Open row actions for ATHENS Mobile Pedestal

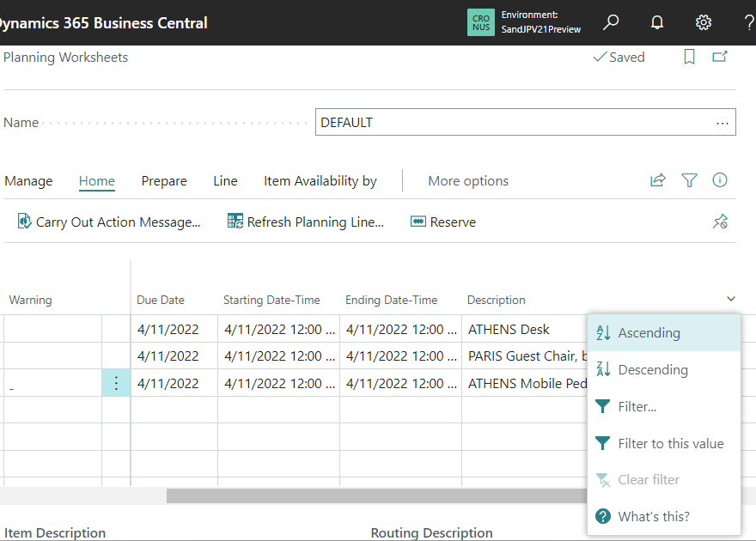point(116,384)
